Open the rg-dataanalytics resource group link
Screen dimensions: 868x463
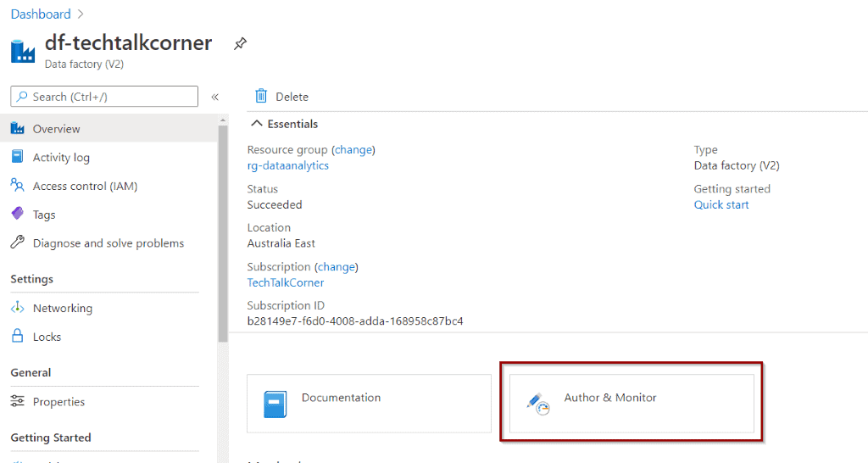pos(288,165)
